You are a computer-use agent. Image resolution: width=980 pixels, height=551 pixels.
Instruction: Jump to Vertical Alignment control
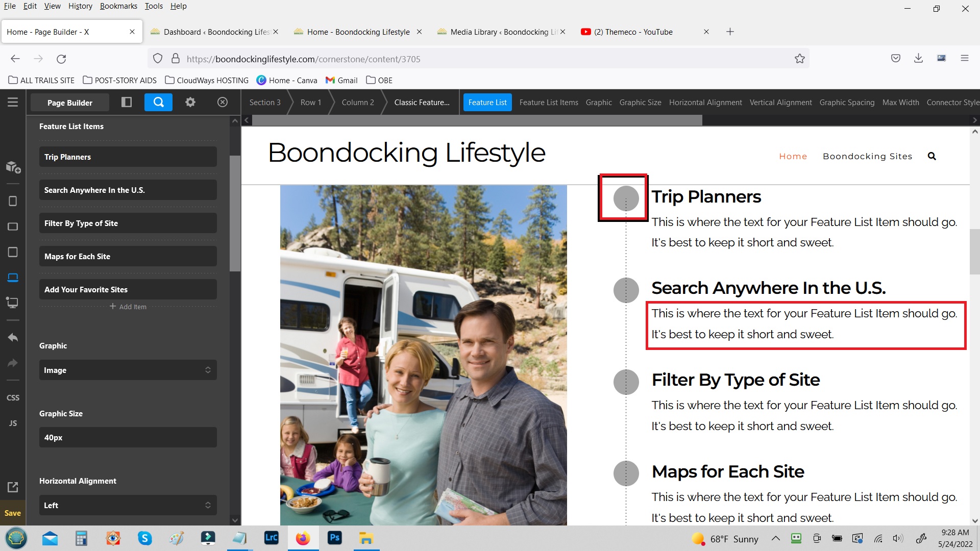[x=780, y=102]
